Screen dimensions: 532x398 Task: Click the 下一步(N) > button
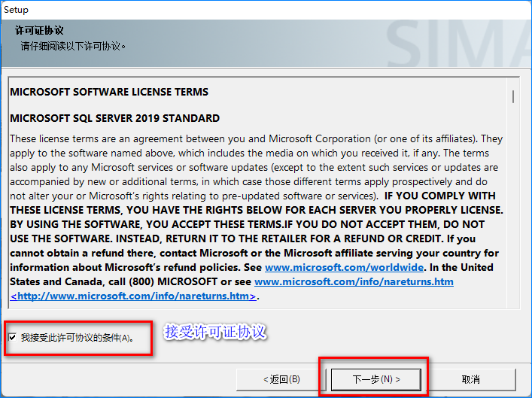point(376,379)
